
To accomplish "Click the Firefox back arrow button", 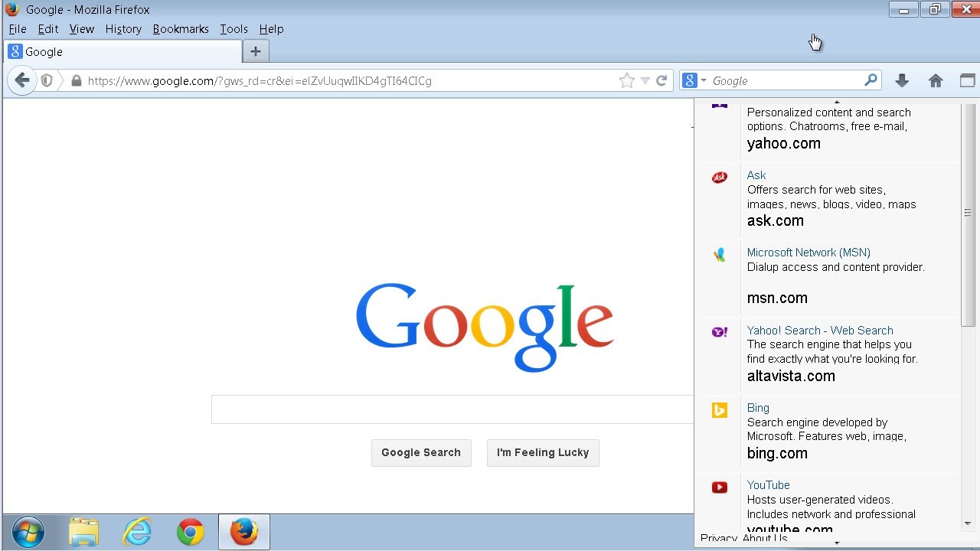I will click(x=22, y=80).
